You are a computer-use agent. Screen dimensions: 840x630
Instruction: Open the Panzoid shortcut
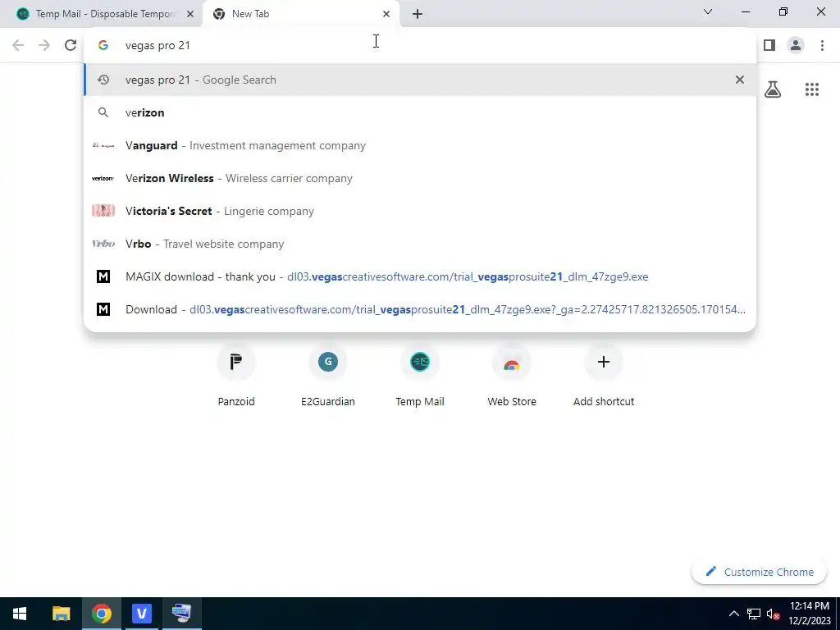(x=236, y=375)
